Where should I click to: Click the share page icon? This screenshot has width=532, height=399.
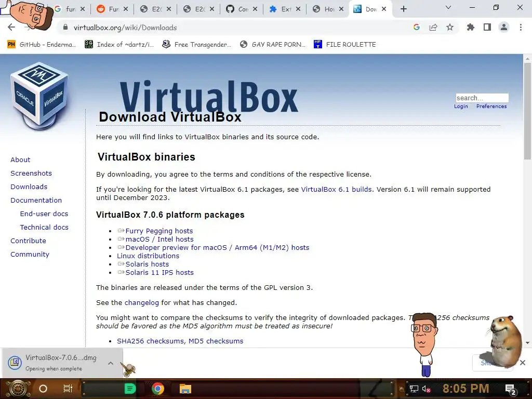click(x=433, y=28)
